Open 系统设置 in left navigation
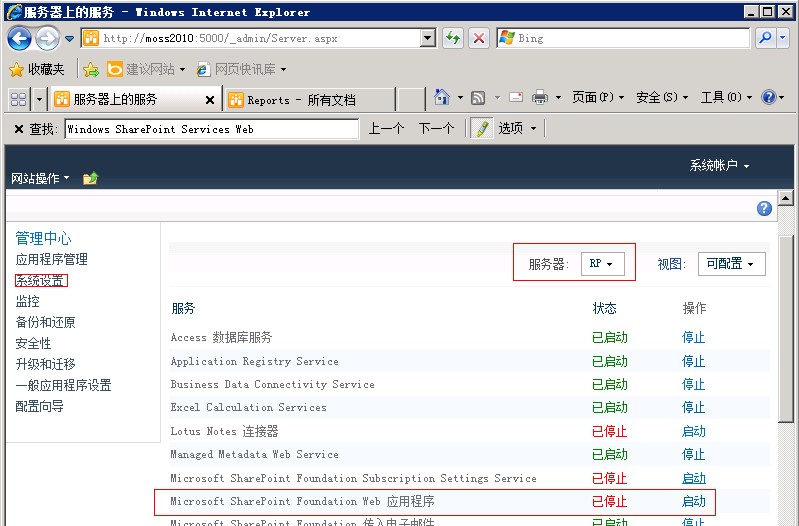The width and height of the screenshot is (799, 526). 40,280
